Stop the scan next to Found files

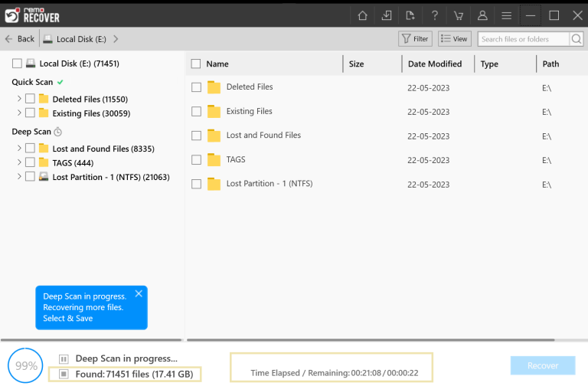[x=64, y=374]
